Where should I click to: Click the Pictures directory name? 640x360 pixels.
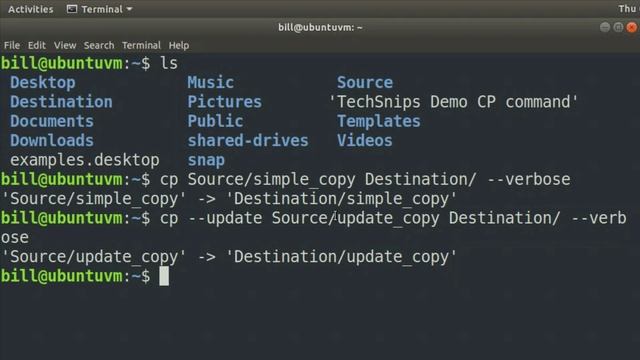pyautogui.click(x=224, y=102)
